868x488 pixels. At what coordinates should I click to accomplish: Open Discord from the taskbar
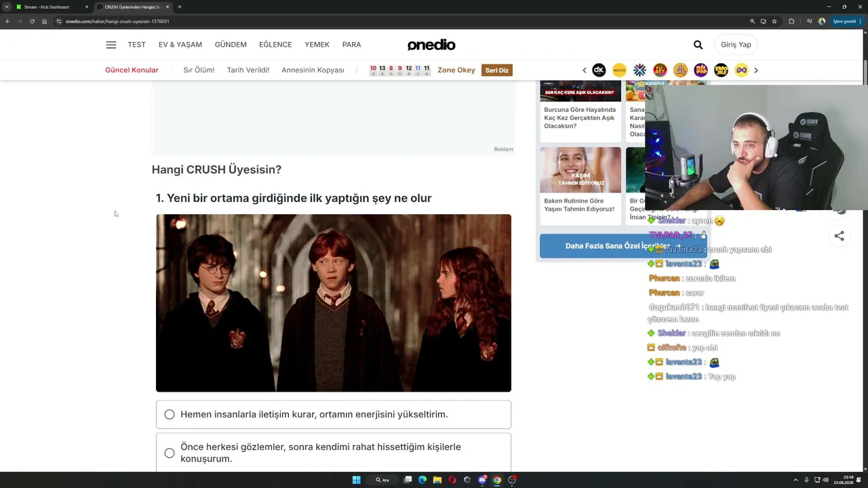(482, 480)
